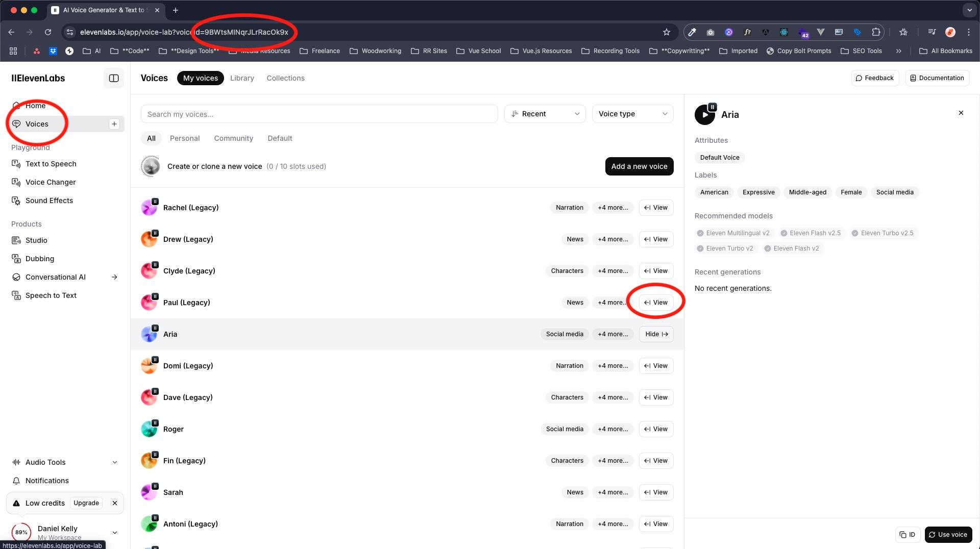Select the Personal filter

coord(184,138)
